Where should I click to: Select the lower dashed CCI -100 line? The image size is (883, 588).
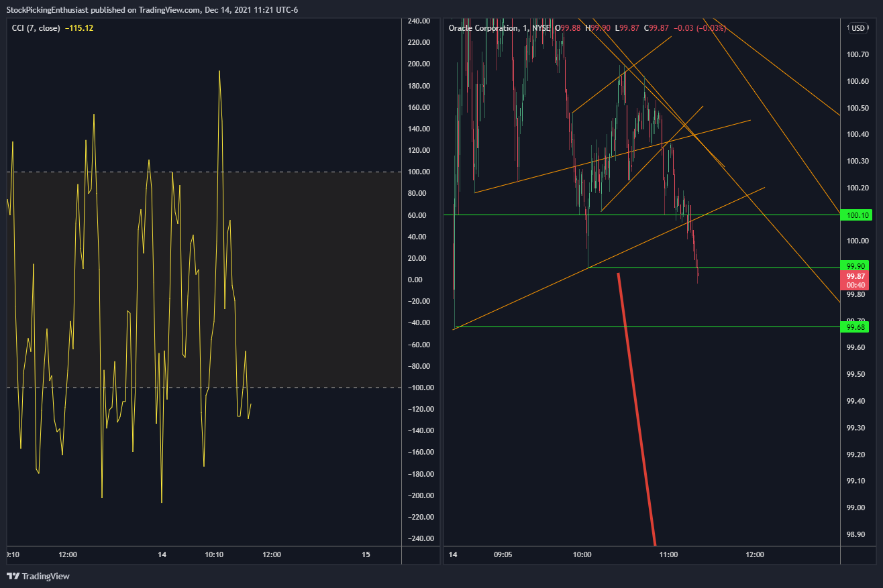204,388
